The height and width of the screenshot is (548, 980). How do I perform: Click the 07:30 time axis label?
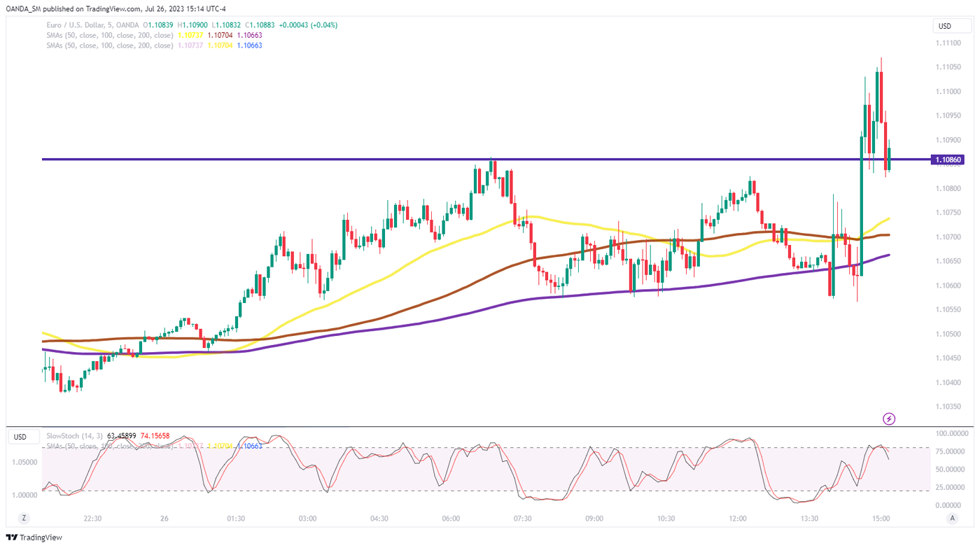(x=523, y=519)
